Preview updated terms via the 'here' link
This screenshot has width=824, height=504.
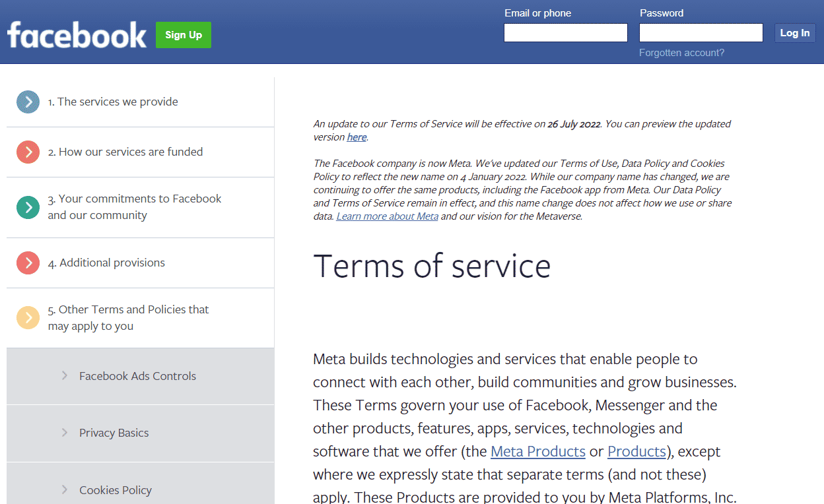pos(357,137)
